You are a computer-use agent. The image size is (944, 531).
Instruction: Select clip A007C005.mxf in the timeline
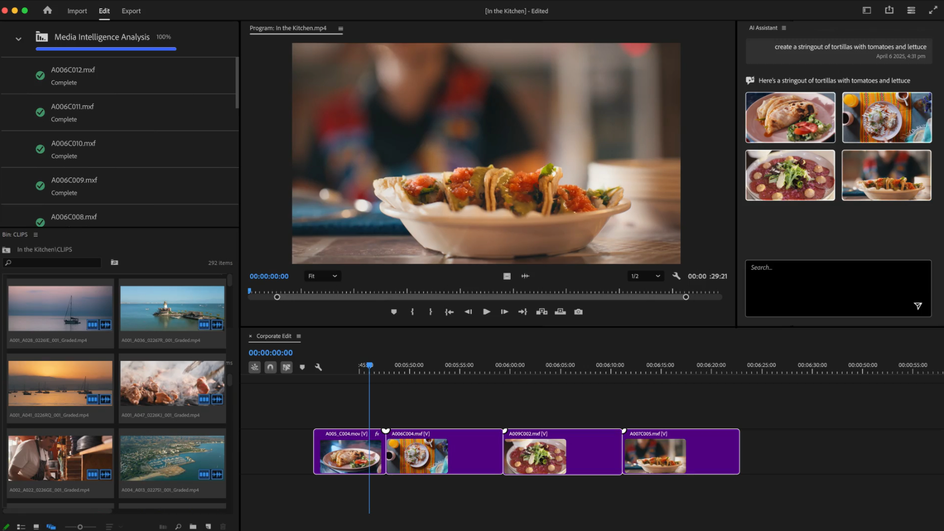pos(681,452)
